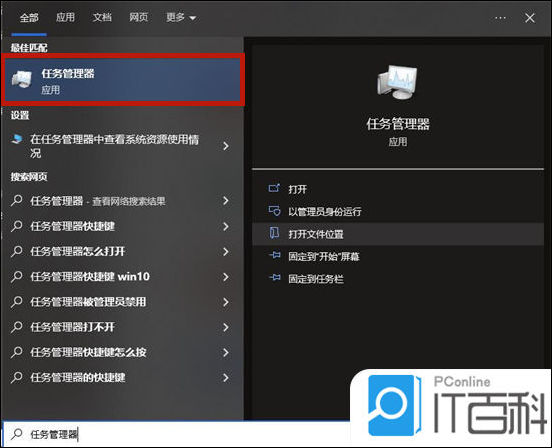Click the 打开文件位置 folder icon
The width and height of the screenshot is (552, 448).
pos(275,233)
